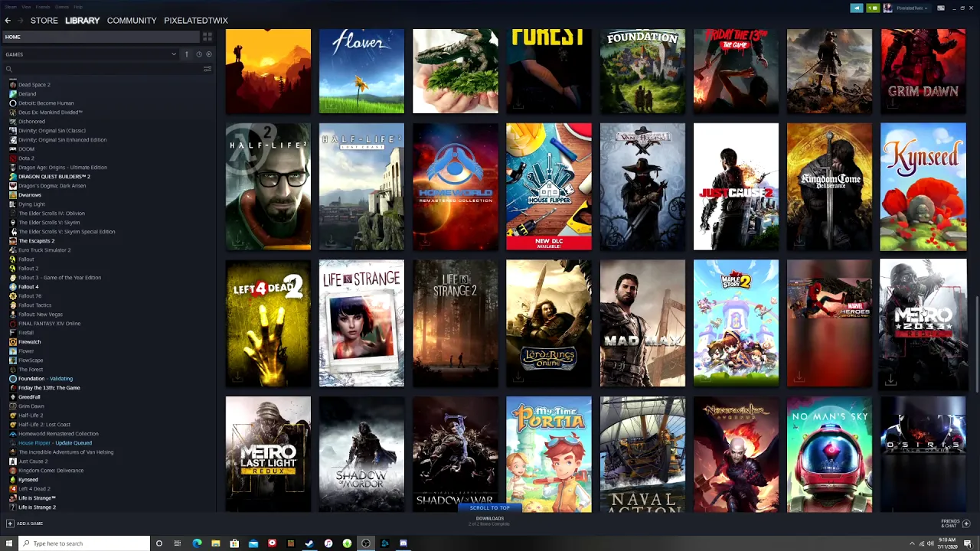Screen dimensions: 980x551
Task: Open Left 4 Dead 2 cover
Action: [x=268, y=323]
